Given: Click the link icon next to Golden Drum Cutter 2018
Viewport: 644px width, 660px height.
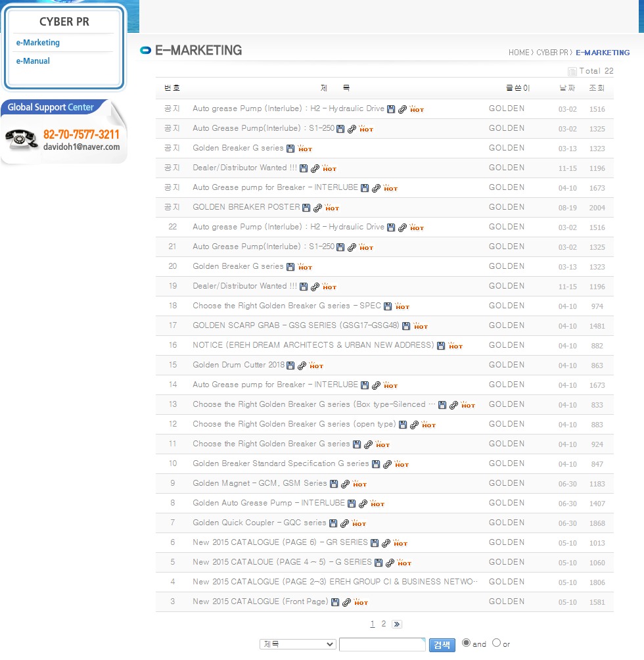Looking at the screenshot, I should [302, 365].
